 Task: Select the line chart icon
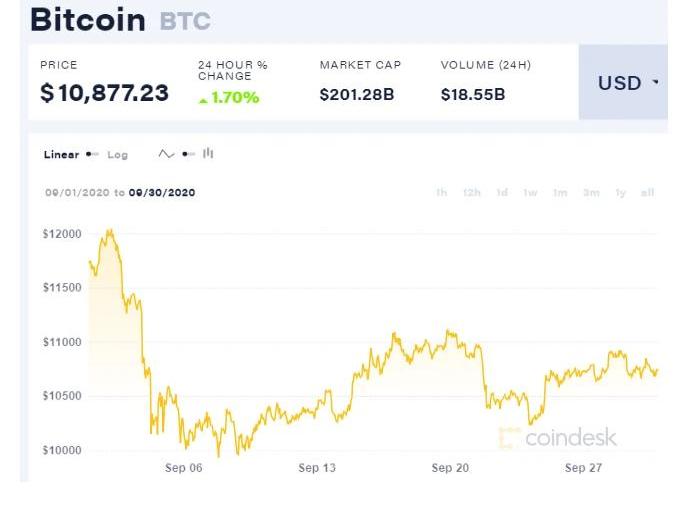(x=166, y=154)
